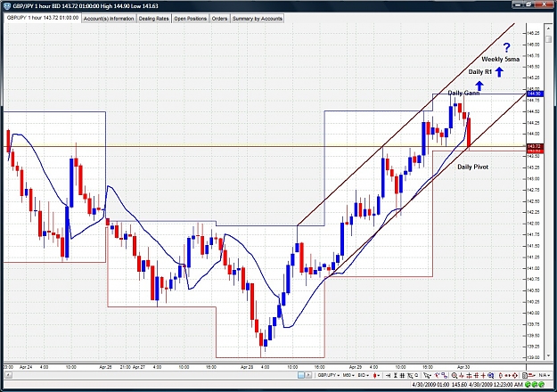Open the M60 timeframe dropdown

point(348,375)
